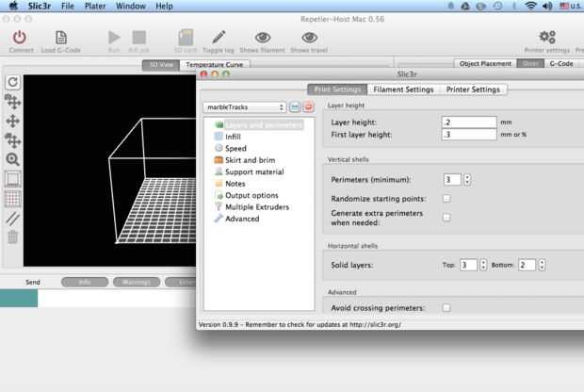
Task: Click the Toggle log pencil icon
Action: [219, 38]
